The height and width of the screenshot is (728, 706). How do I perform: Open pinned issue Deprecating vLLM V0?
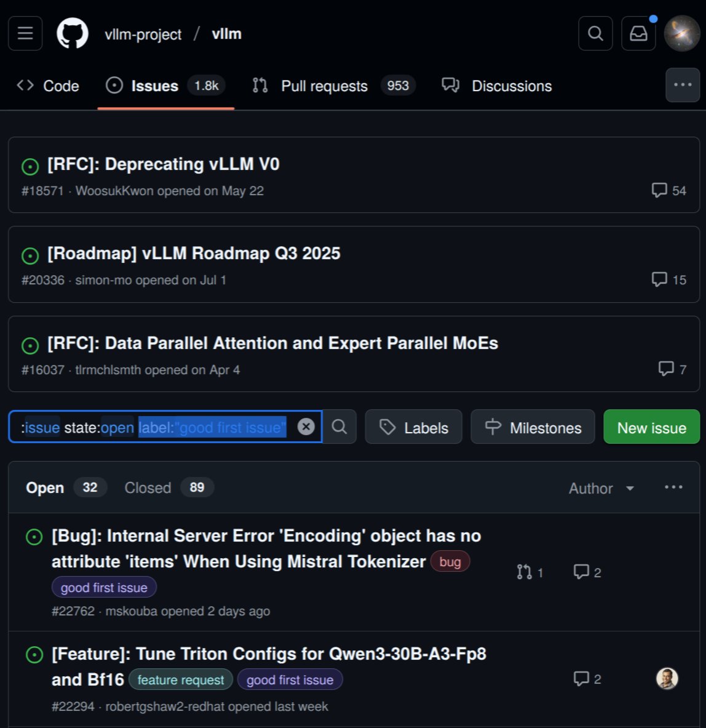[x=164, y=164]
